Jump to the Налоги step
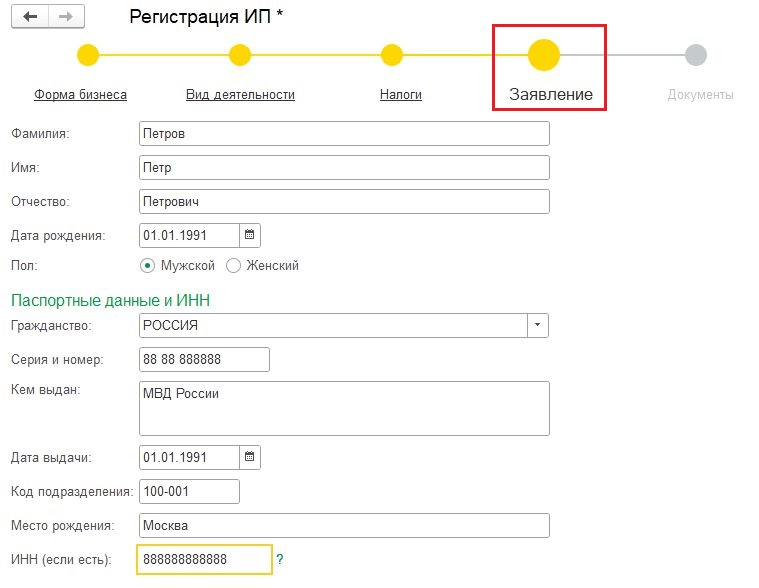 (x=400, y=95)
